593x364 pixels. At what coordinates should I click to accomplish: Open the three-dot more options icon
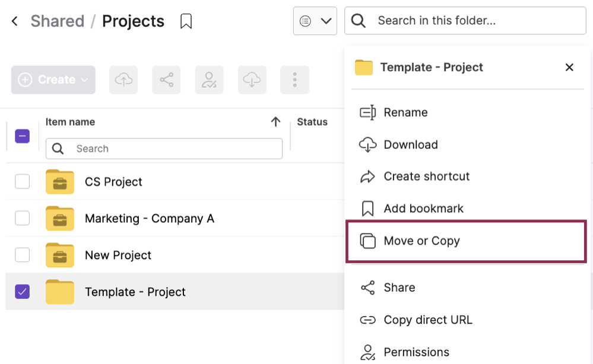294,79
